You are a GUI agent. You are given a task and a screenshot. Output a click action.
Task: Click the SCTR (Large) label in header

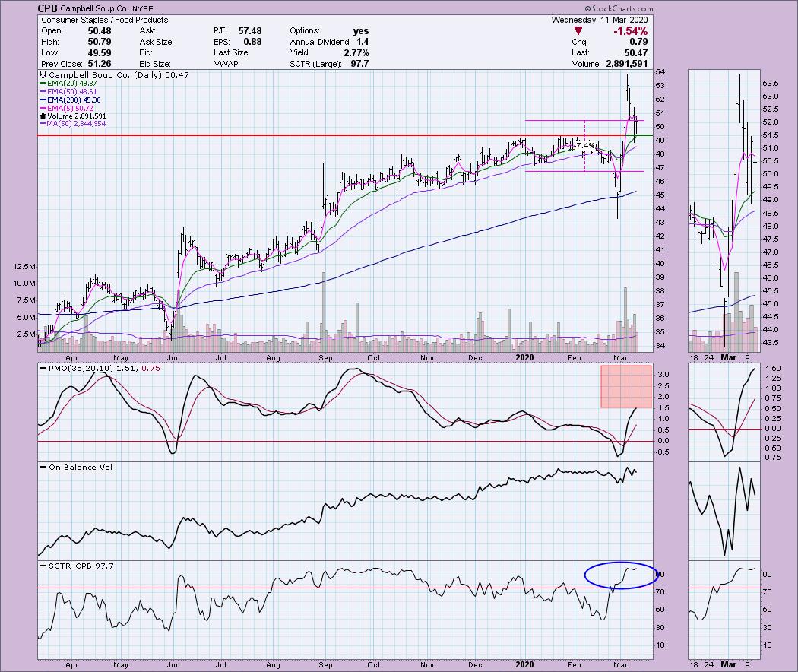pyautogui.click(x=315, y=64)
